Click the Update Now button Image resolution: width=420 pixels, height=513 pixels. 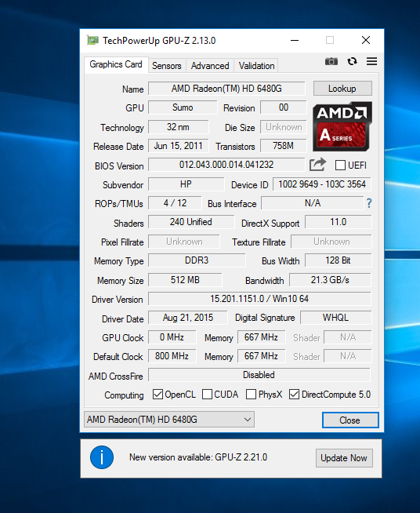[x=344, y=458]
